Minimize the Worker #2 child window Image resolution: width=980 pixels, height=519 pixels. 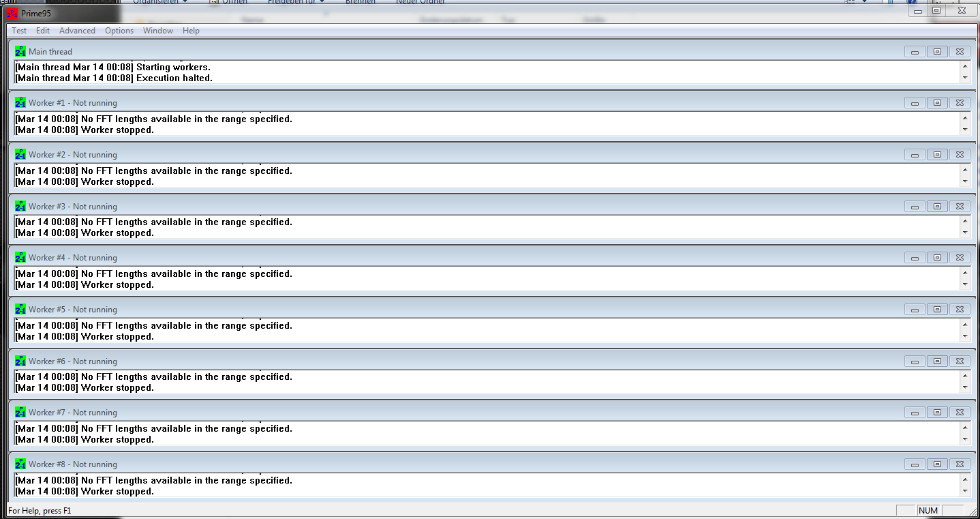coord(915,155)
